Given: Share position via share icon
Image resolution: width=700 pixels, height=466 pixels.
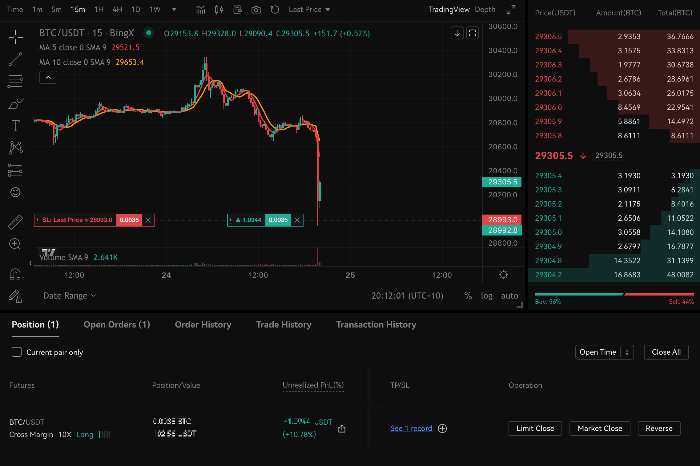Looking at the screenshot, I should tap(342, 429).
